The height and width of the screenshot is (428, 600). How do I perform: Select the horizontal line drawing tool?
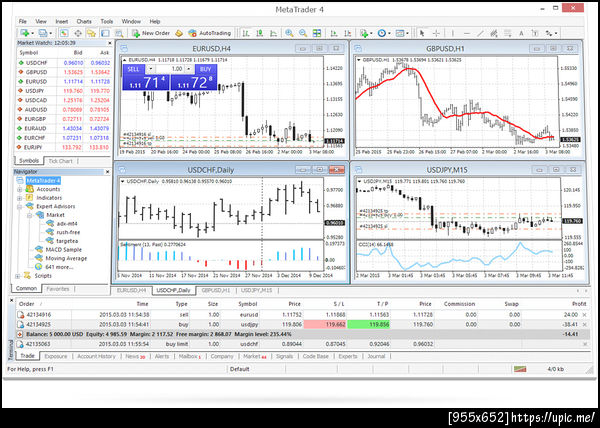466,33
